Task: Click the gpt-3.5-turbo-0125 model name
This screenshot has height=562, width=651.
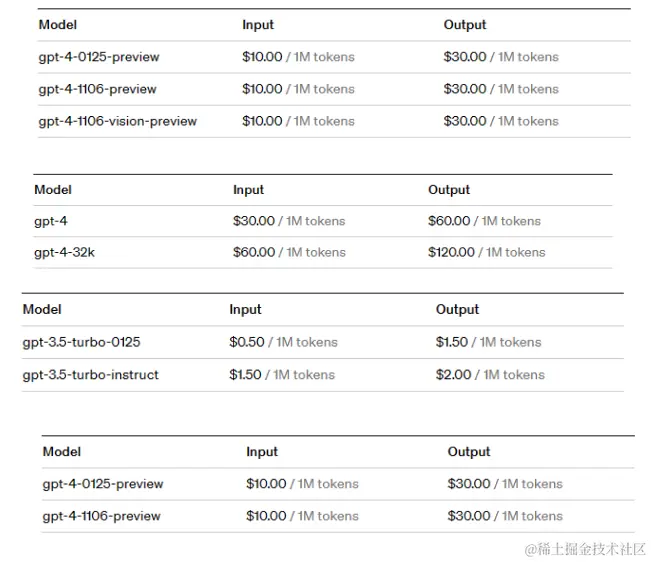Action: tap(81, 342)
